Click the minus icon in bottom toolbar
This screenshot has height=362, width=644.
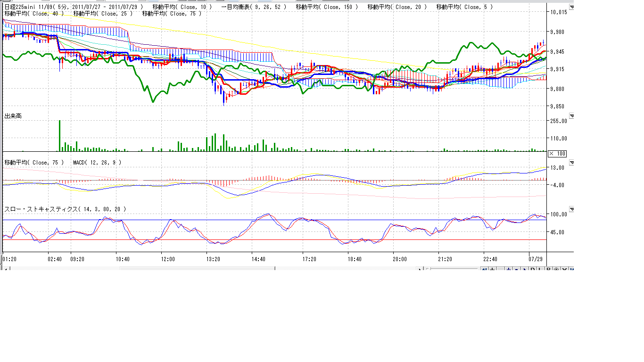point(517,269)
